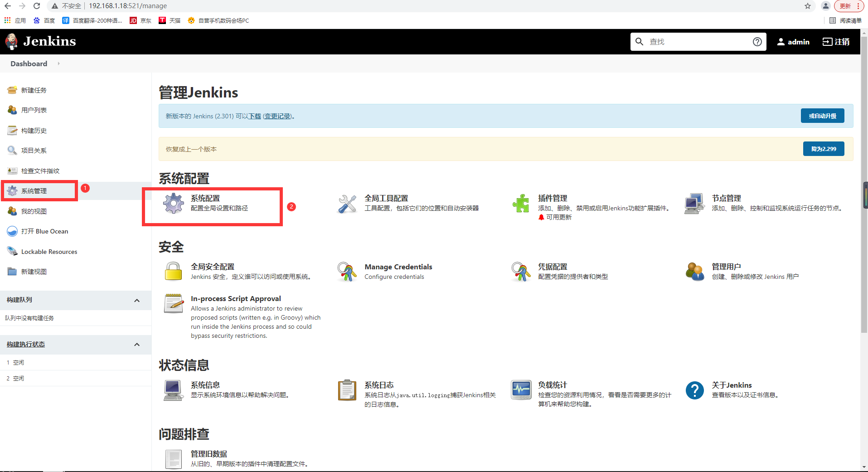868x472 pixels.
Task: Open 我的视图 sidebar icon
Action: tap(12, 211)
